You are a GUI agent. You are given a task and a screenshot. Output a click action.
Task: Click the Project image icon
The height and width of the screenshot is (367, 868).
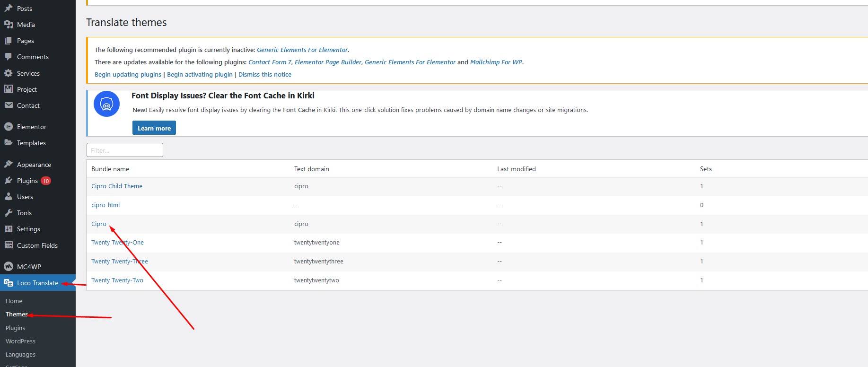[x=9, y=89]
